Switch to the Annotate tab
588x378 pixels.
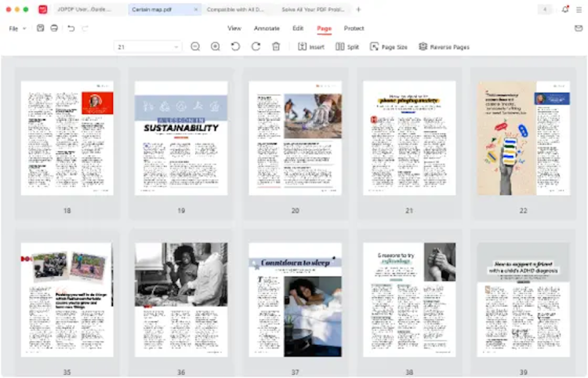(x=267, y=28)
